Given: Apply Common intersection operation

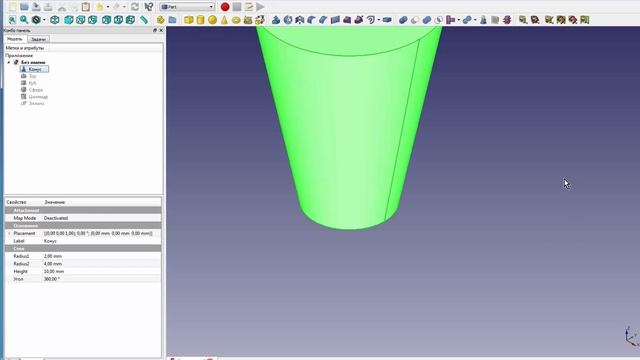Looking at the screenshot, I should (439, 20).
